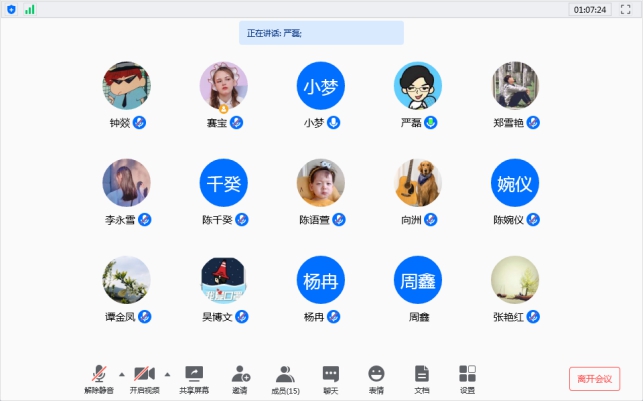Open the 聊天 chat panel
643x401 pixels.
tap(330, 374)
